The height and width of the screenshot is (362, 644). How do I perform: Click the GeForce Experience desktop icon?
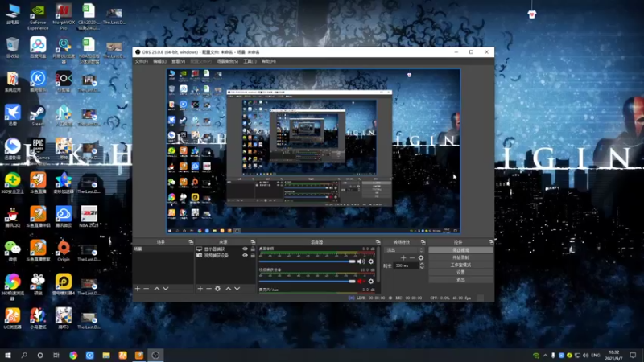coord(38,17)
